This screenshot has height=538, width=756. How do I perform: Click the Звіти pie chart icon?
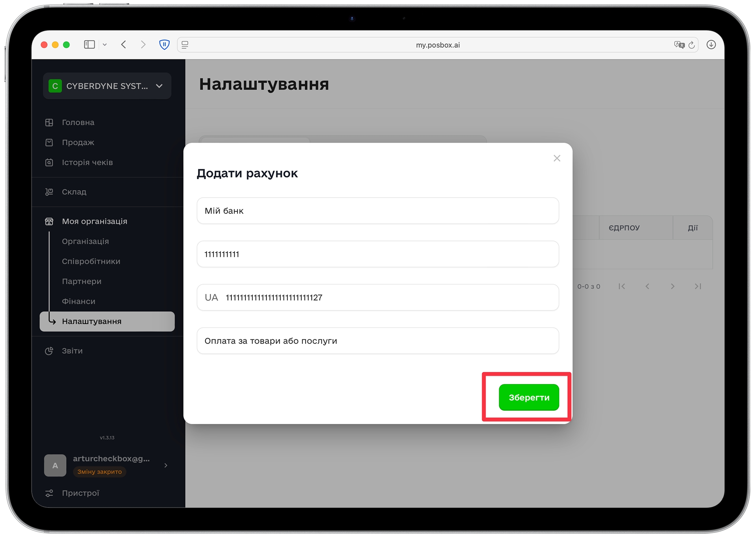49,351
